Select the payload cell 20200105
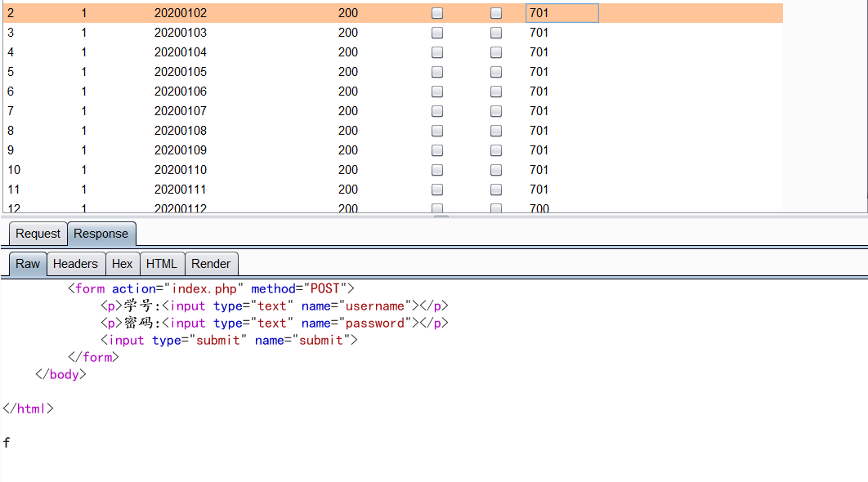 (181, 72)
